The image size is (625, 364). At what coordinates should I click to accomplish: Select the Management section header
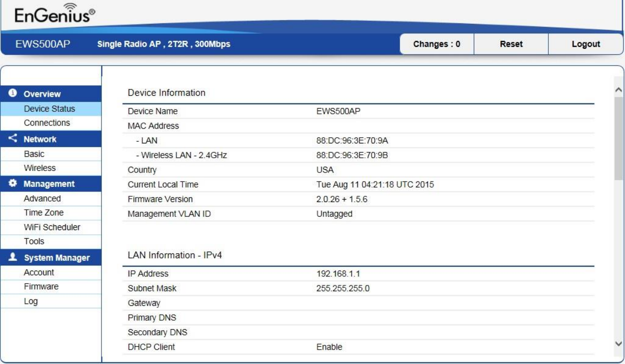click(x=51, y=184)
